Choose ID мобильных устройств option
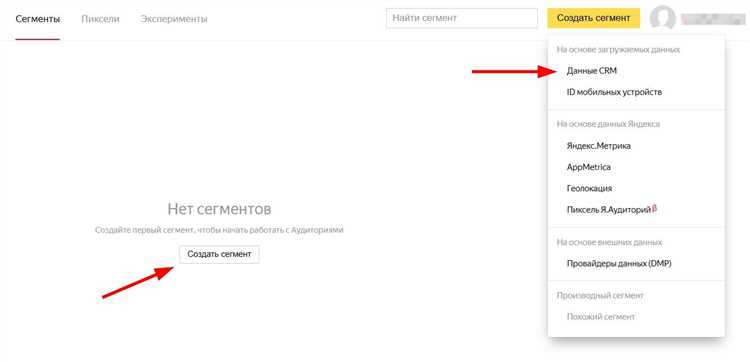Screen dimensions: 750x362 614,92
